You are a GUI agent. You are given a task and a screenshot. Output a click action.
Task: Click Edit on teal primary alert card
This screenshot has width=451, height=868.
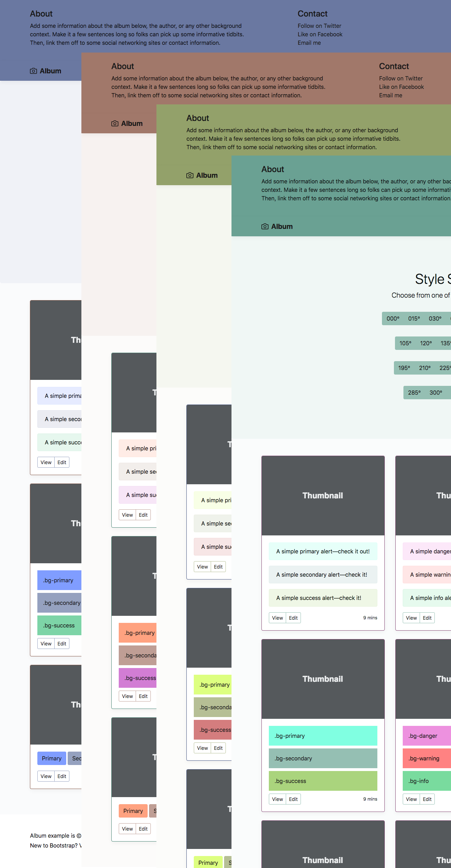pos(293,618)
